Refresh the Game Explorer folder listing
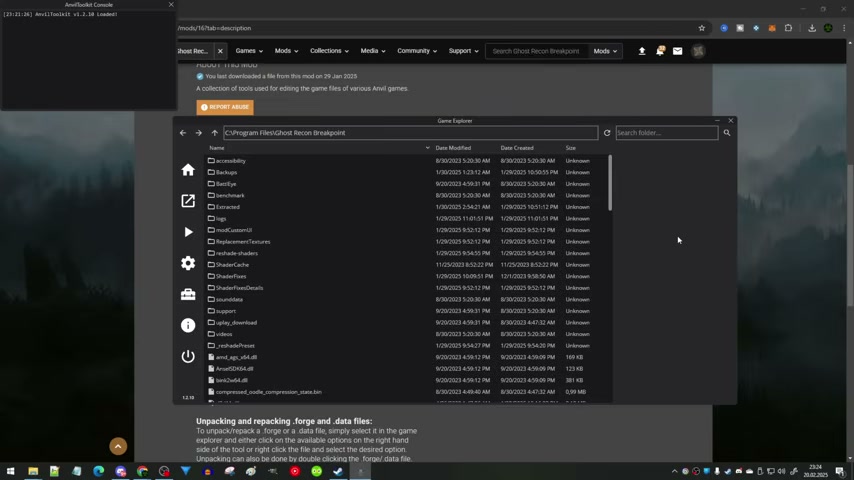The image size is (854, 480). click(x=607, y=133)
